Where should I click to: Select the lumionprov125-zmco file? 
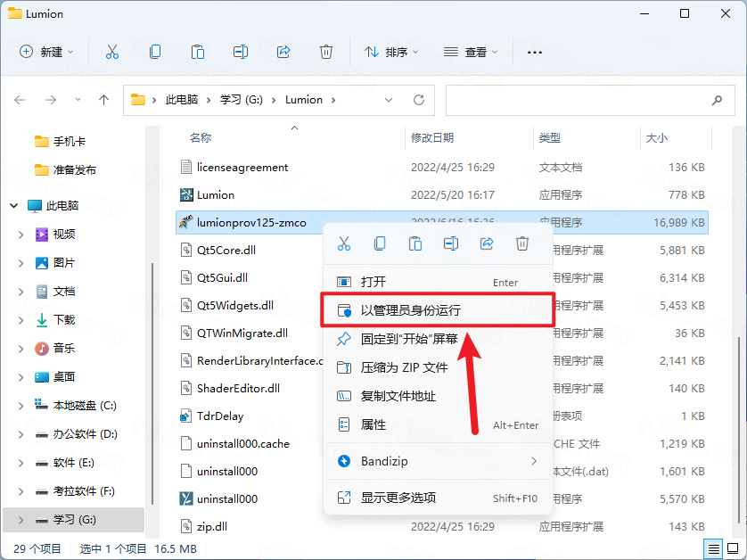[x=250, y=223]
